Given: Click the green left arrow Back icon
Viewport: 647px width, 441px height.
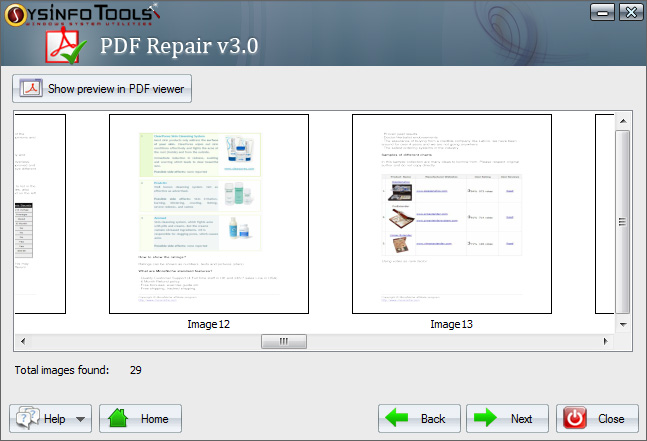Looking at the screenshot, I should click(x=400, y=418).
